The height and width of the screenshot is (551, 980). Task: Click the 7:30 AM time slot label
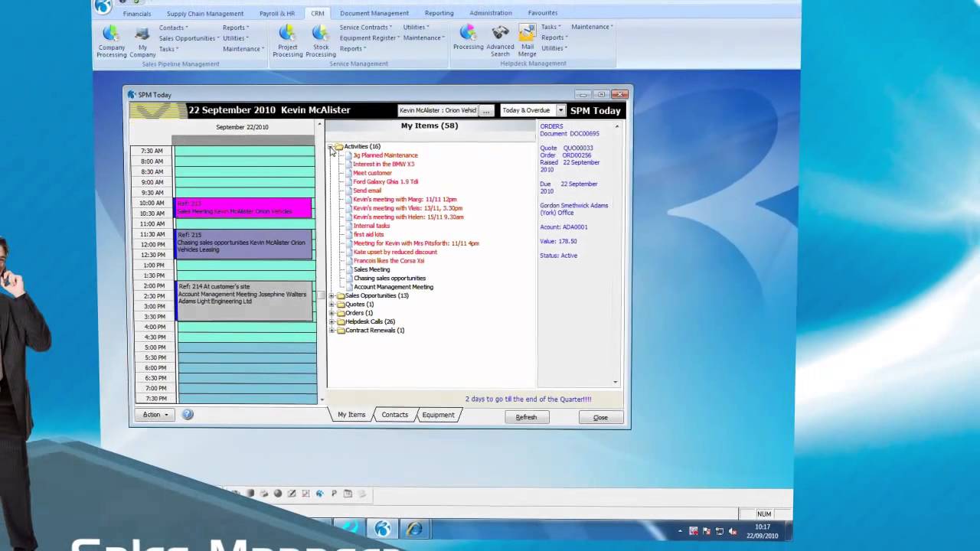[x=152, y=151]
